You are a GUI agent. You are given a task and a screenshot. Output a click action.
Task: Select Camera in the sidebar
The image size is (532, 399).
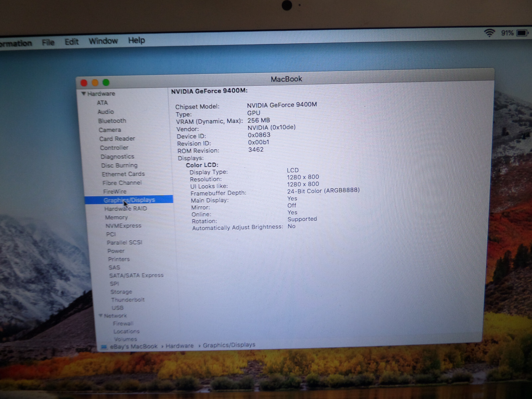[110, 130]
